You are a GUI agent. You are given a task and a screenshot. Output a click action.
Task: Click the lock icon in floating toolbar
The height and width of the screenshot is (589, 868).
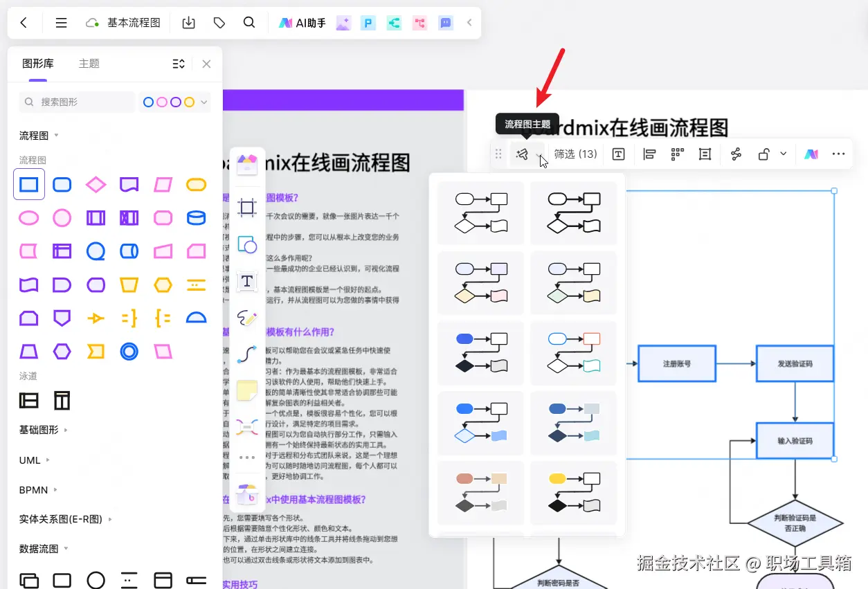763,154
